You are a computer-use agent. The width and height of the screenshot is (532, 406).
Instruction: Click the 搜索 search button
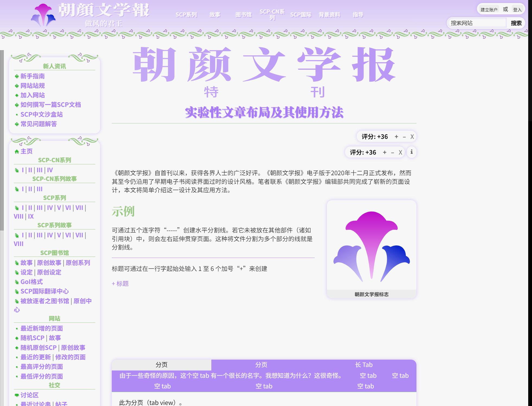pyautogui.click(x=516, y=23)
